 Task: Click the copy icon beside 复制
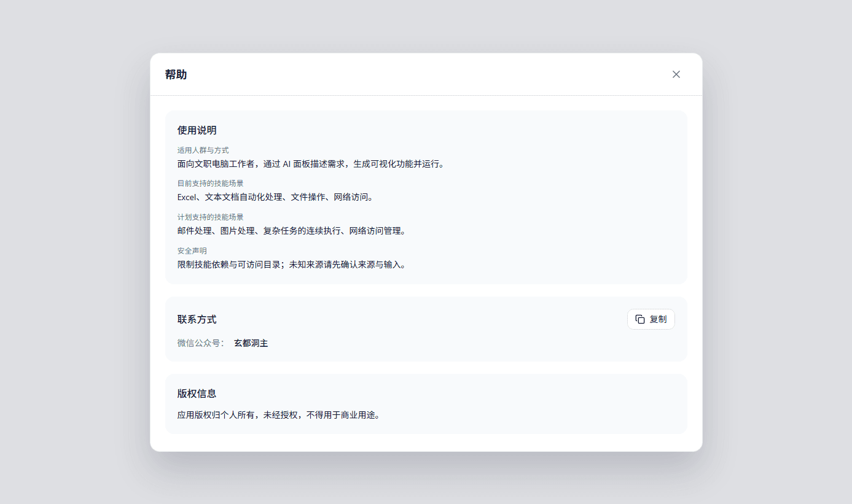click(x=639, y=319)
